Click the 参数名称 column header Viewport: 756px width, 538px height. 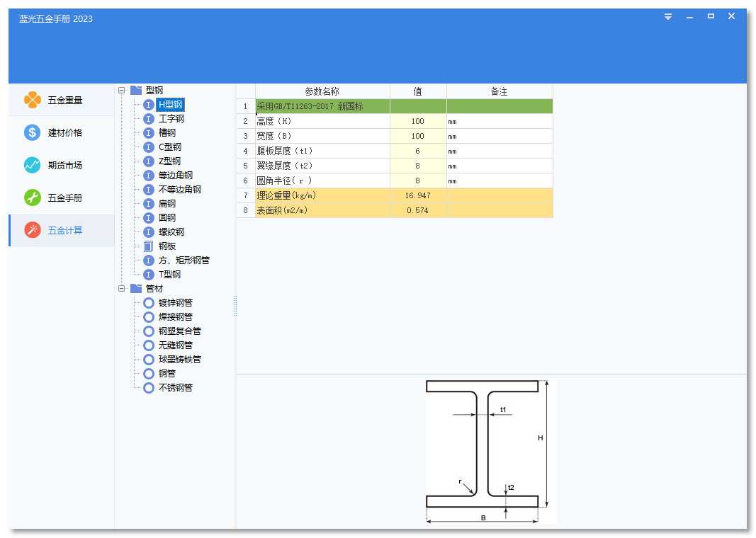pyautogui.click(x=322, y=91)
